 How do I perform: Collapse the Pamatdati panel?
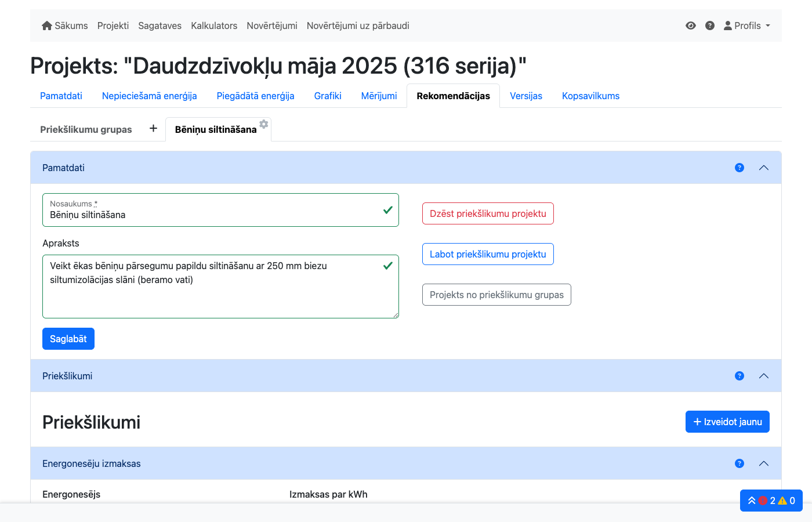coord(764,168)
